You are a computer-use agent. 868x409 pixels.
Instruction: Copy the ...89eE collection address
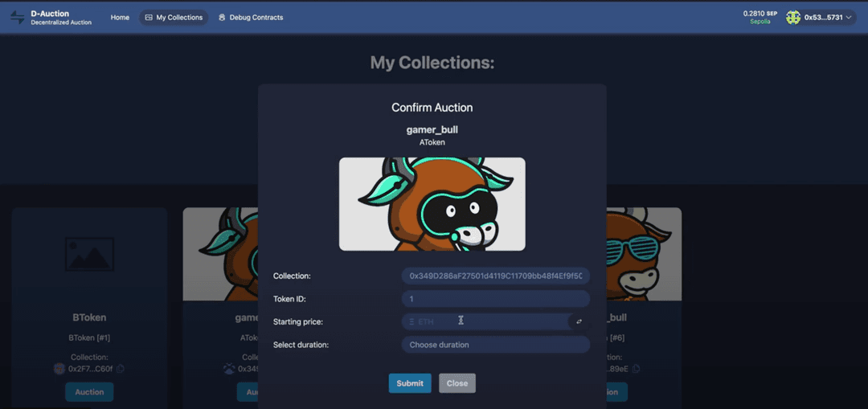tap(637, 369)
